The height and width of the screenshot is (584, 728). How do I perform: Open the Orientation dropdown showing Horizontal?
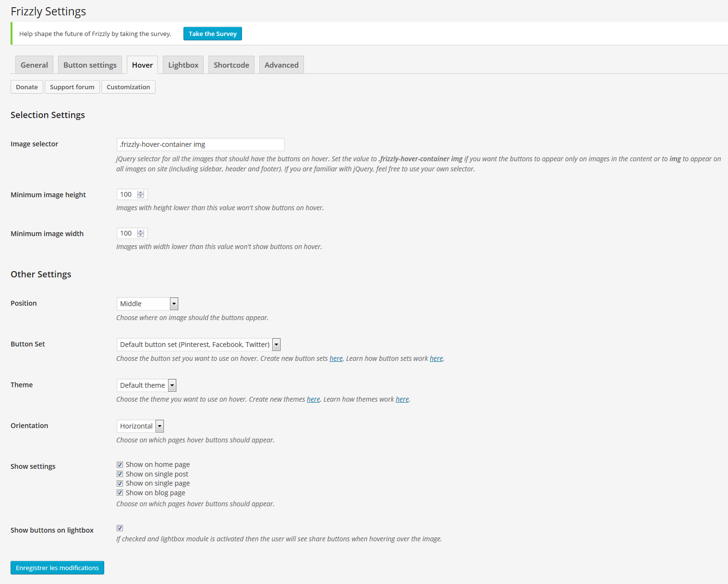point(140,426)
